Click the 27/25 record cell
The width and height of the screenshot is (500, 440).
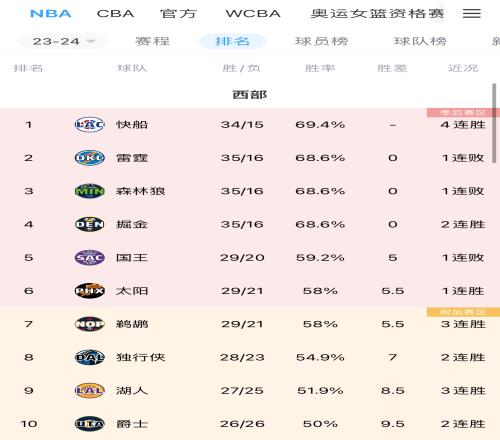242,391
